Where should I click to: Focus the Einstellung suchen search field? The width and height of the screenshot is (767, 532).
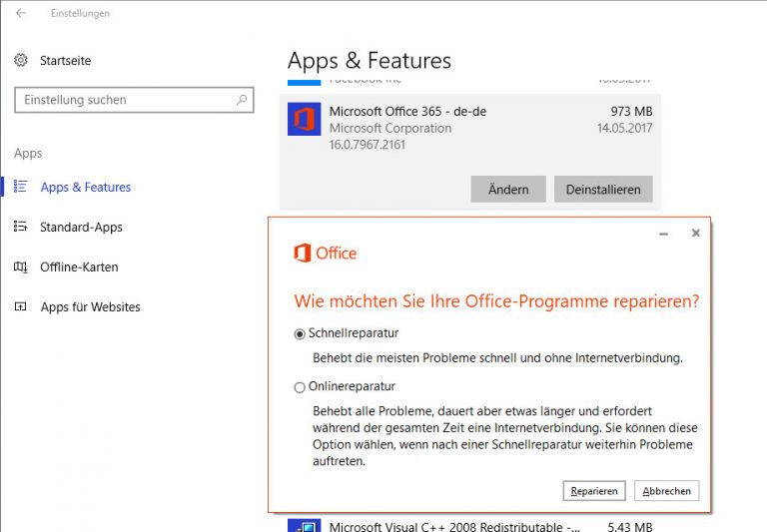(x=134, y=100)
